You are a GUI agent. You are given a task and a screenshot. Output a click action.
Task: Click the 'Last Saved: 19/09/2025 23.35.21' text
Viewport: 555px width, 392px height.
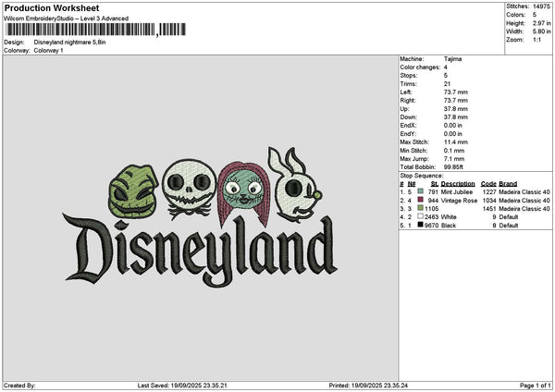pyautogui.click(x=182, y=386)
